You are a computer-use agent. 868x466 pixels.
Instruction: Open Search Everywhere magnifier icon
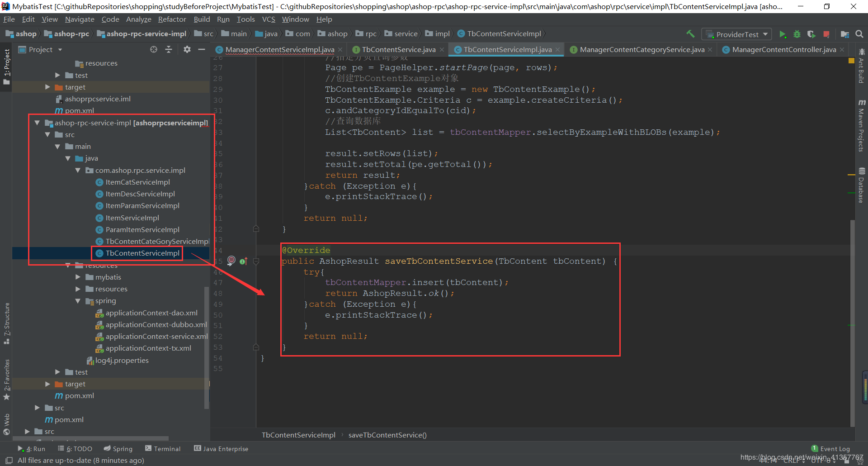coord(859,34)
